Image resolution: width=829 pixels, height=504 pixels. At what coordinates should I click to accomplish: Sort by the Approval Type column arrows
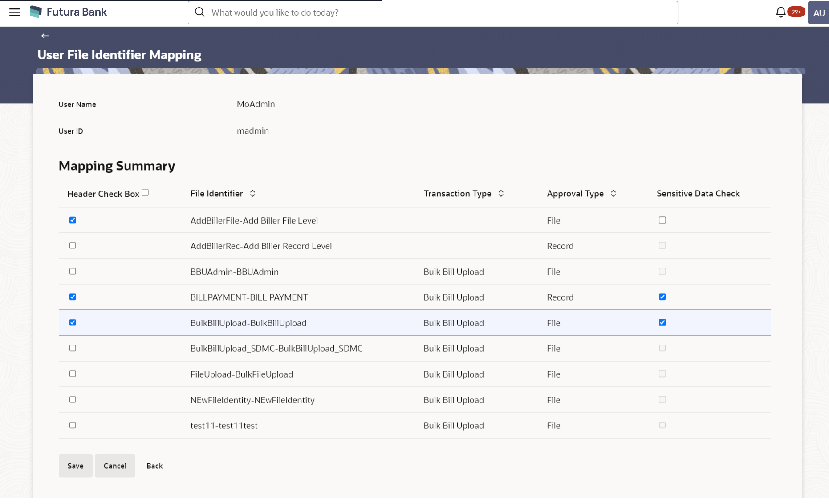[x=613, y=194]
